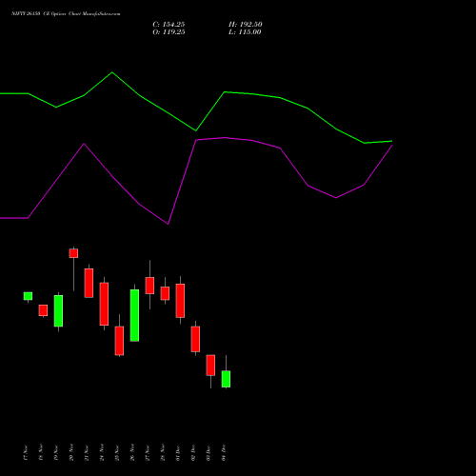This screenshot has height=476, width=476.
Task: Select the green candlestick for 04 Dec
Action: pyautogui.click(x=226, y=379)
